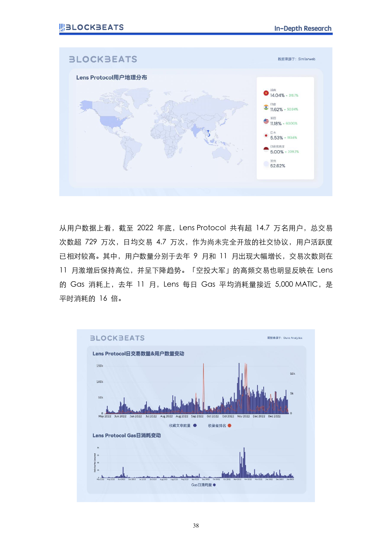Click the United States flag icon
Image resolution: width=392 pixels, height=554 pixels.
(266, 121)
